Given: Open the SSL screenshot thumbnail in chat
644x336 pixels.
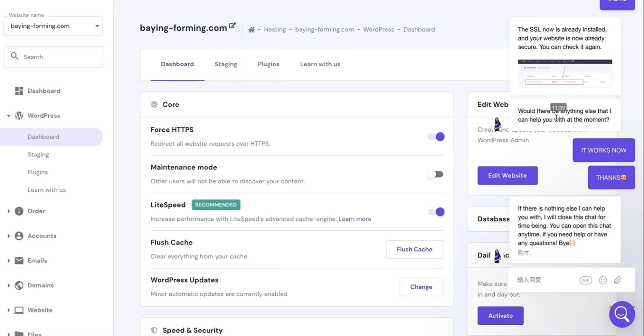Looking at the screenshot, I should point(565,74).
